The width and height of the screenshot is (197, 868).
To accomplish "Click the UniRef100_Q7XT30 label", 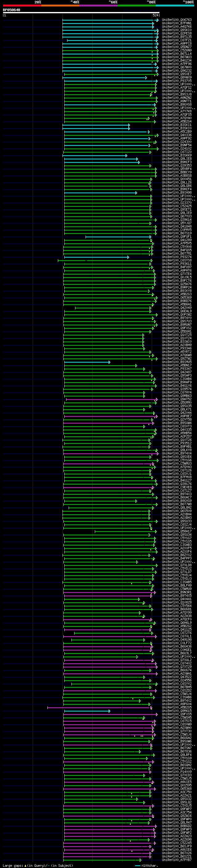I will (177, 732).
